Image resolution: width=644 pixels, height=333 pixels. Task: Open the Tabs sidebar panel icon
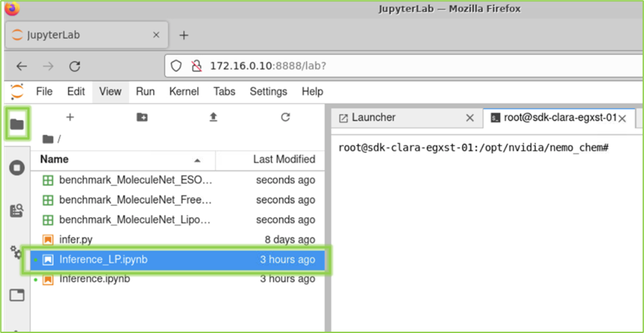[x=17, y=295]
